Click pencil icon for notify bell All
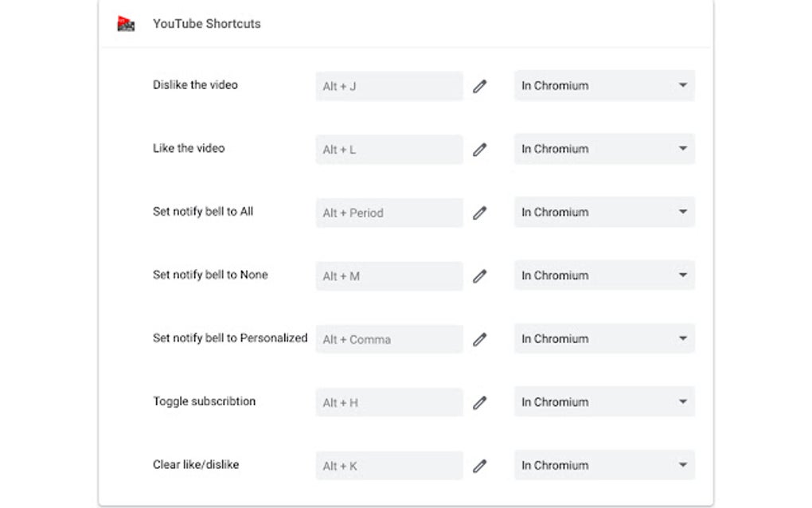The height and width of the screenshot is (508, 812). (479, 213)
